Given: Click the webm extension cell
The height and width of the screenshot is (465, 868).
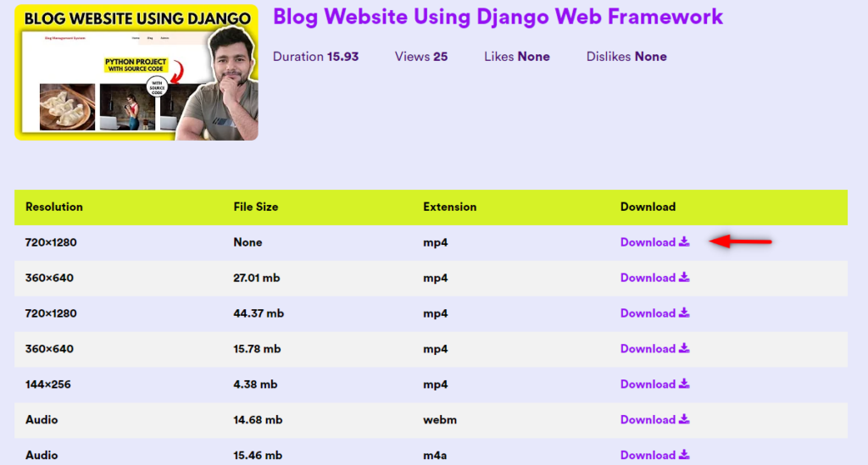Looking at the screenshot, I should coord(440,419).
